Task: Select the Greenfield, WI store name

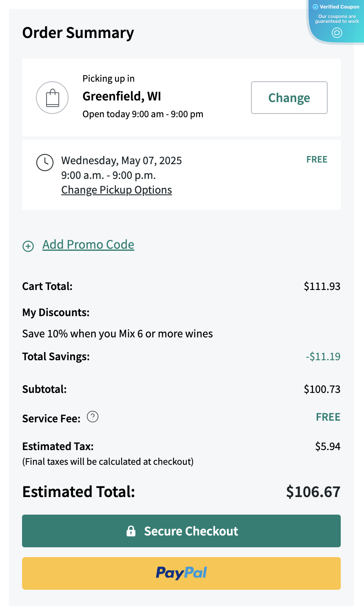Action: click(x=122, y=96)
